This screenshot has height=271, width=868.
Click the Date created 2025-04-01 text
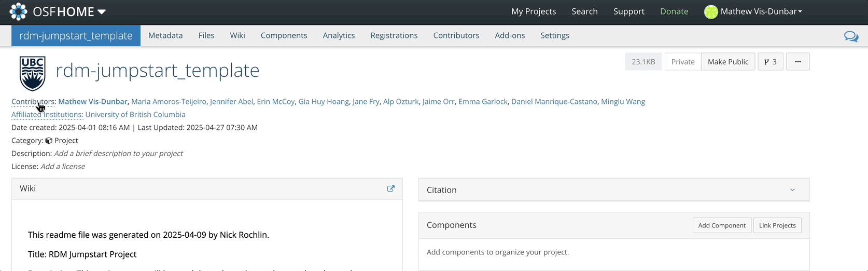click(71, 128)
